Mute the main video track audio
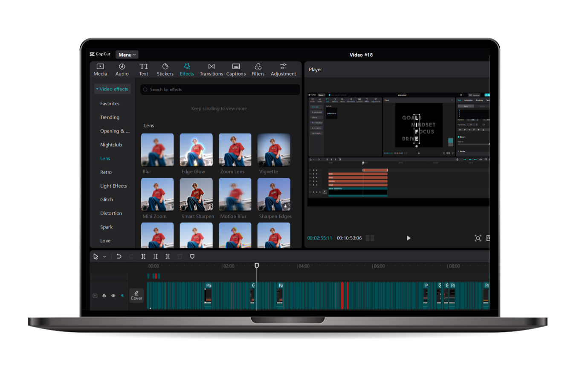The height and width of the screenshot is (392, 565). pyautogui.click(x=122, y=296)
